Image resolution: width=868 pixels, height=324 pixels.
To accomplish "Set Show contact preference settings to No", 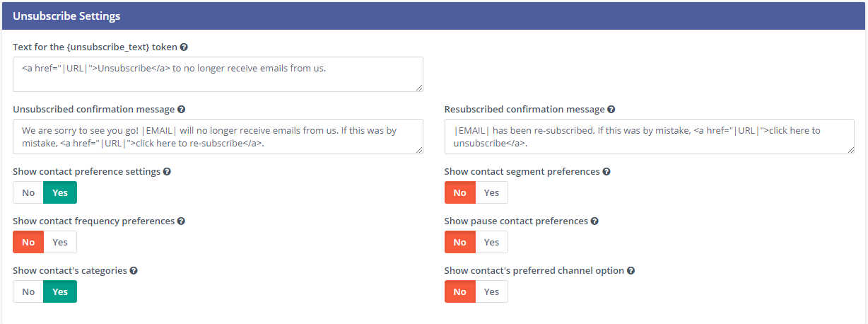I will [x=28, y=192].
